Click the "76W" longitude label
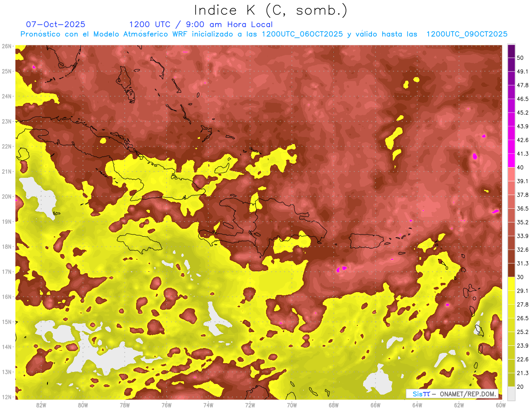This screenshot has height=411, width=532. (x=166, y=405)
